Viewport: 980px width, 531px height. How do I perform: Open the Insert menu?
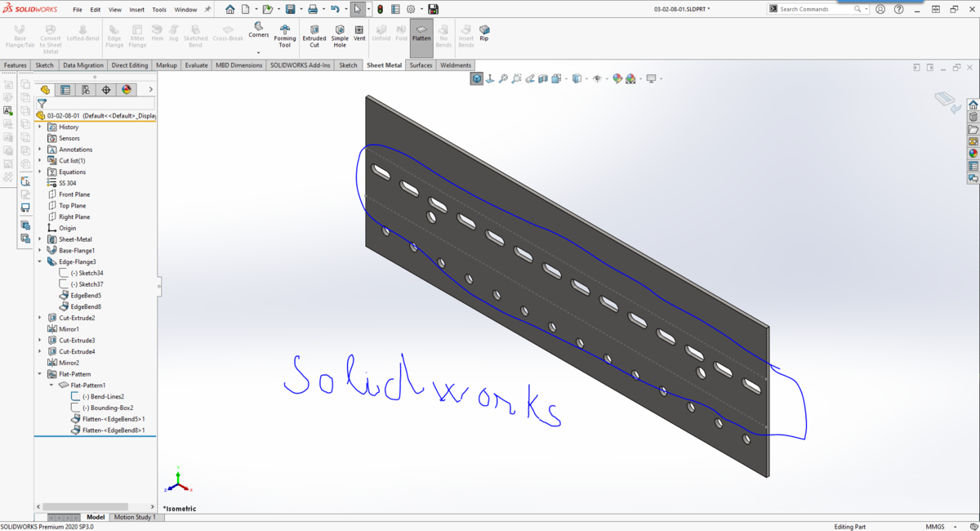point(137,10)
